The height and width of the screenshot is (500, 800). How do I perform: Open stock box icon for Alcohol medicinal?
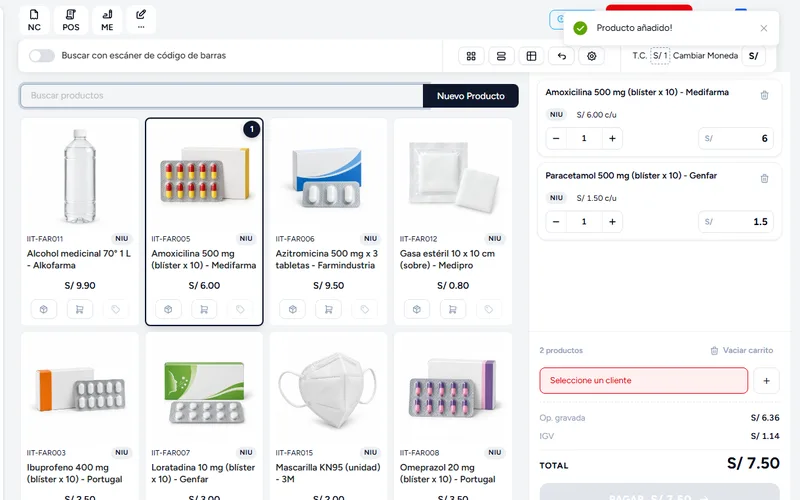click(x=44, y=309)
